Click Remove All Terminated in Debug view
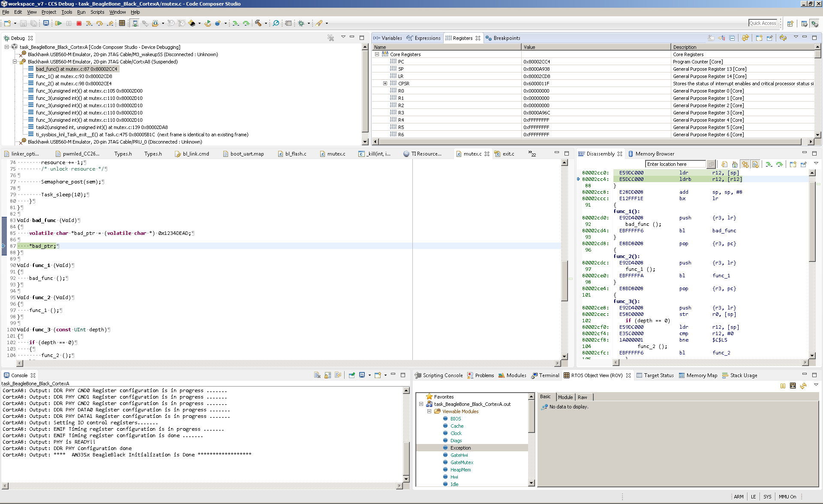The image size is (823, 504). (330, 38)
